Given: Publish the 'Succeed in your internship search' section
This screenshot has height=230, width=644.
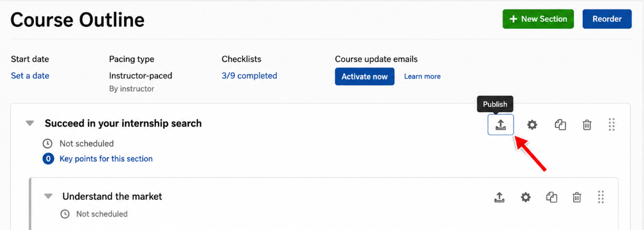Looking at the screenshot, I should tap(500, 125).
